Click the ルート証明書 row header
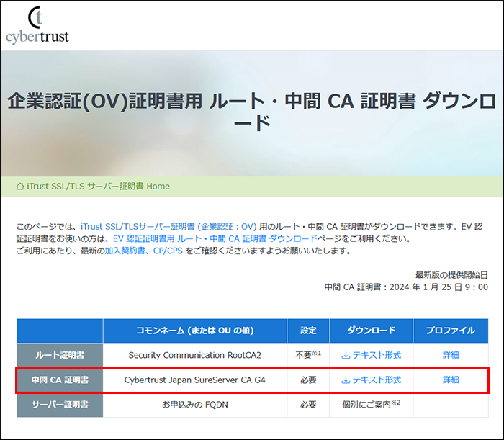This screenshot has width=504, height=440. point(60,355)
